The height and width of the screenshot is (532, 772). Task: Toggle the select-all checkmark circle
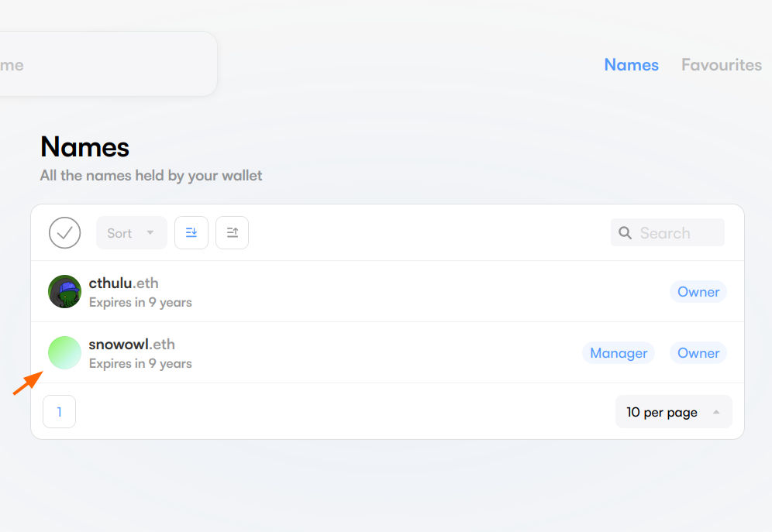[x=64, y=233]
